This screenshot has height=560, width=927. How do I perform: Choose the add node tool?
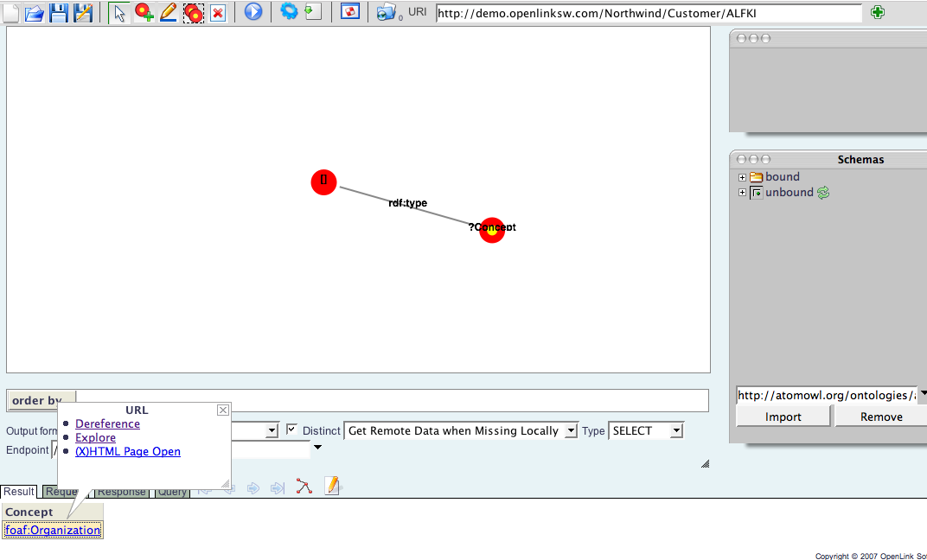(144, 13)
